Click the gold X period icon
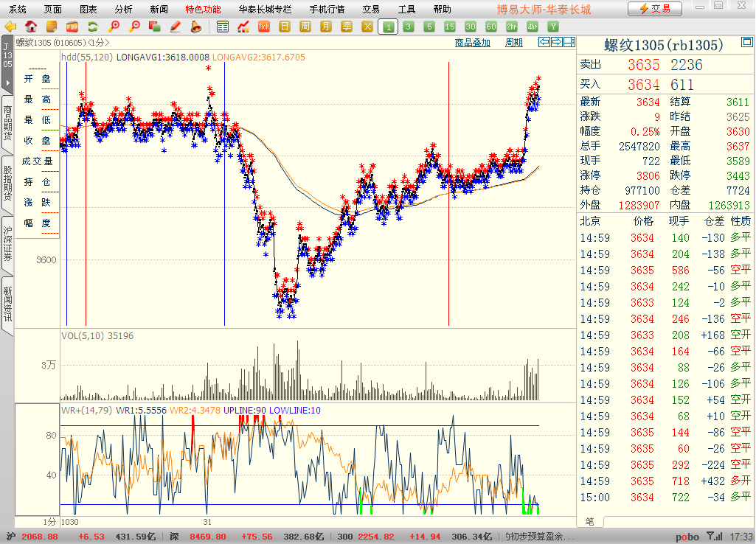The height and width of the screenshot is (544, 756). point(367,27)
